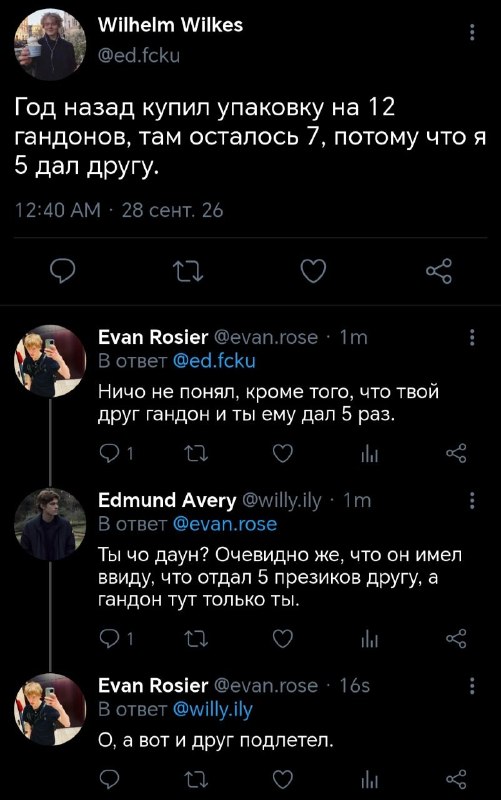Retweet Edmund Avery's reply

(x=196, y=638)
